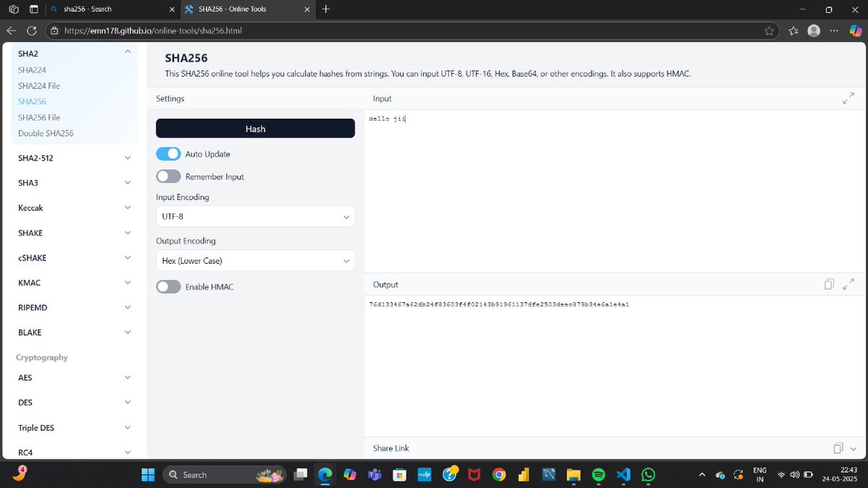Screen dimensions: 868x488
Task: Open the browser workspaces icon at the top left
Action: pyautogui.click(x=14, y=9)
